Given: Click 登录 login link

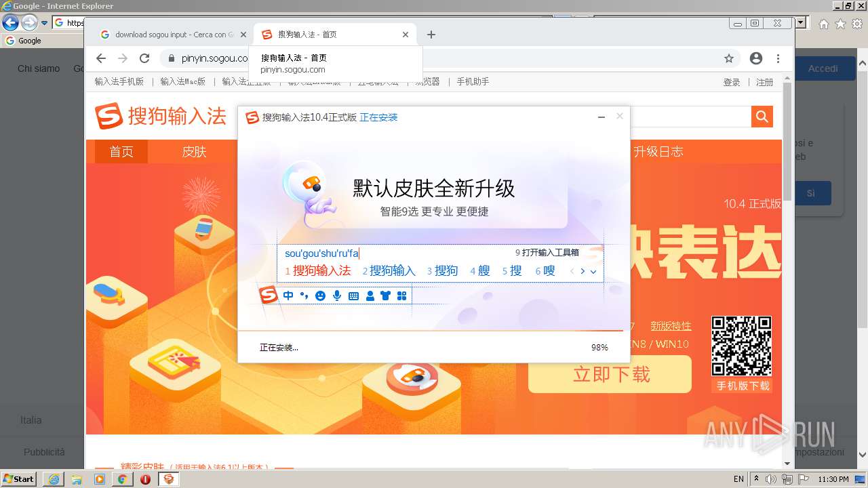Looking at the screenshot, I should pyautogui.click(x=732, y=82).
